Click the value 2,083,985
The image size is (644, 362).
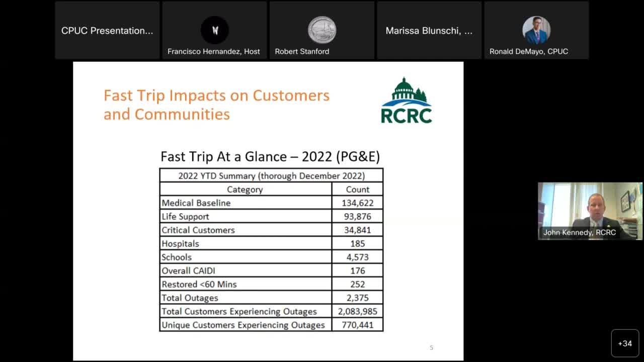tap(358, 312)
